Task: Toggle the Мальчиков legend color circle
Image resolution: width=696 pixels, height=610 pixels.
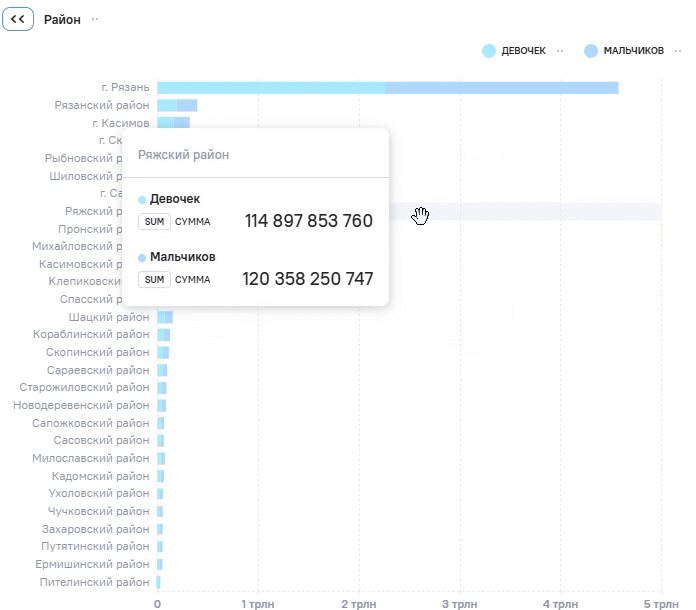Action: 591,51
